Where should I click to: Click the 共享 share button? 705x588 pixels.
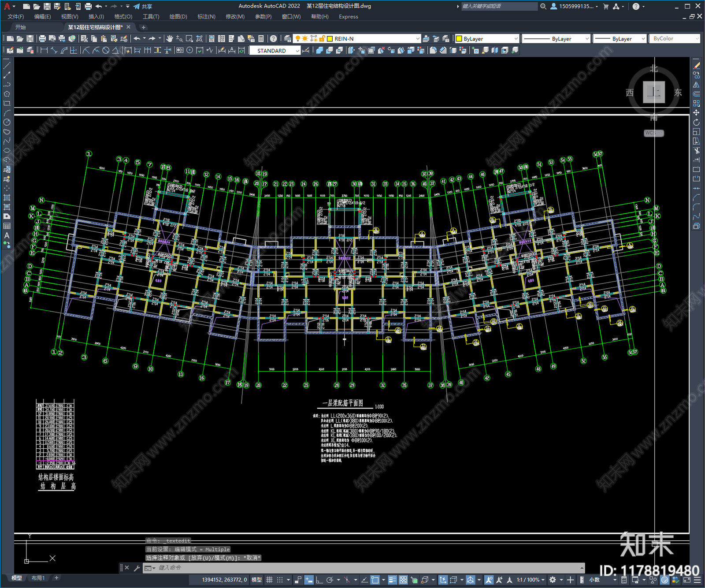point(143,6)
